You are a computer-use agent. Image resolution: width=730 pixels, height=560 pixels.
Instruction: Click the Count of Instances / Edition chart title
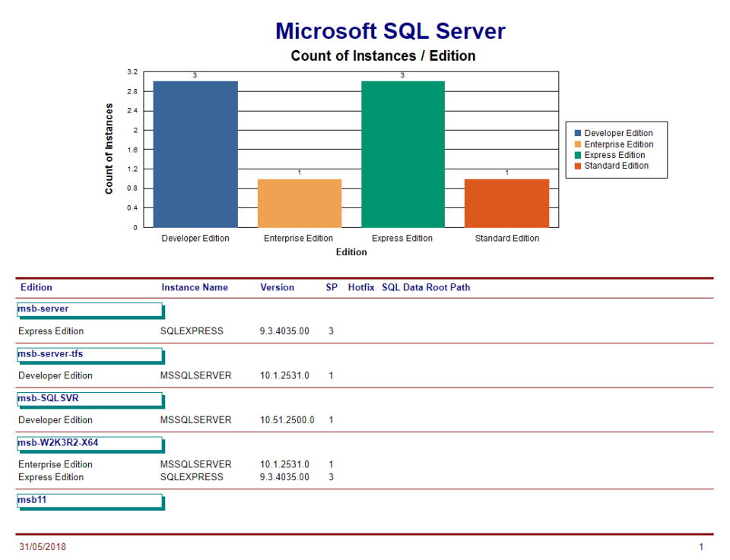382,55
